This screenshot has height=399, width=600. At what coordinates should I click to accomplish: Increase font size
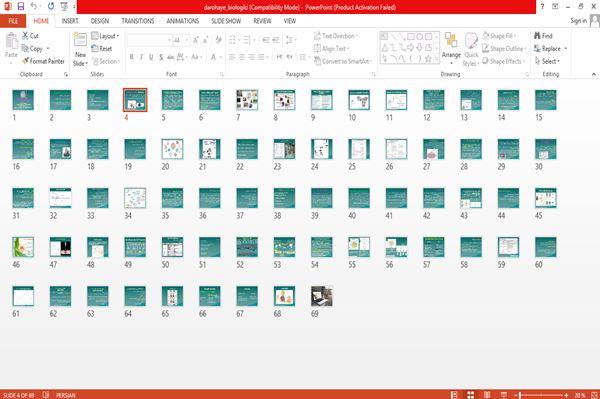196,40
